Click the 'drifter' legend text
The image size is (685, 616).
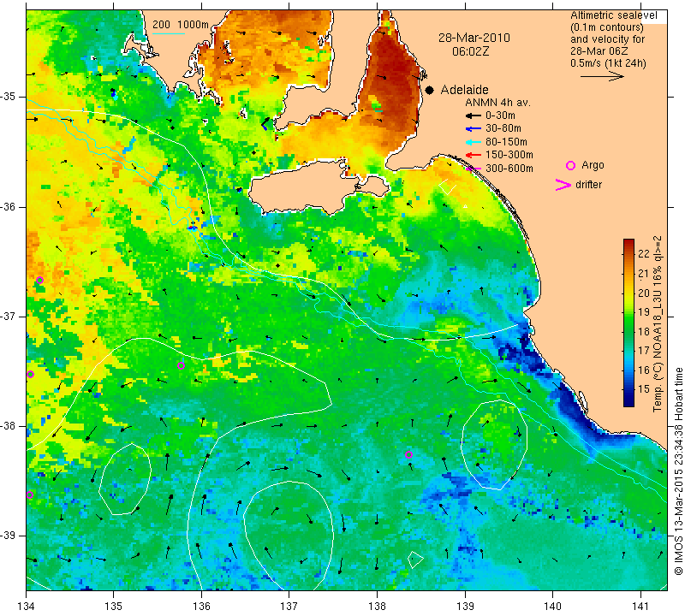pyautogui.click(x=588, y=185)
